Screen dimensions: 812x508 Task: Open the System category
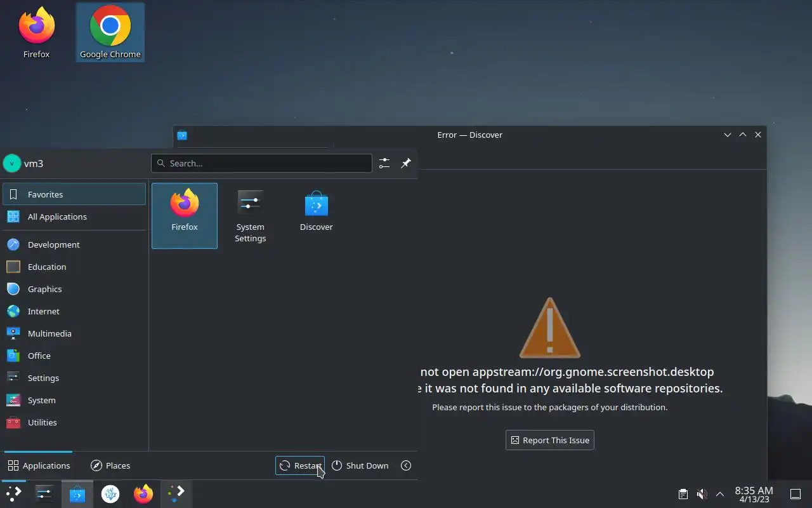pos(74,400)
